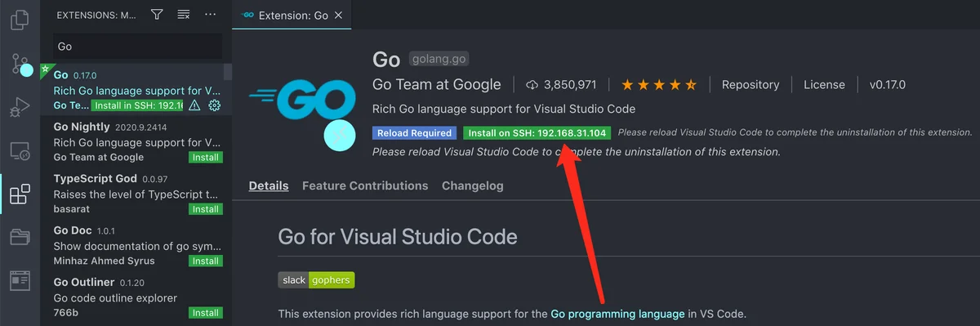
Task: Open Extensions view in activity bar
Action: click(20, 194)
